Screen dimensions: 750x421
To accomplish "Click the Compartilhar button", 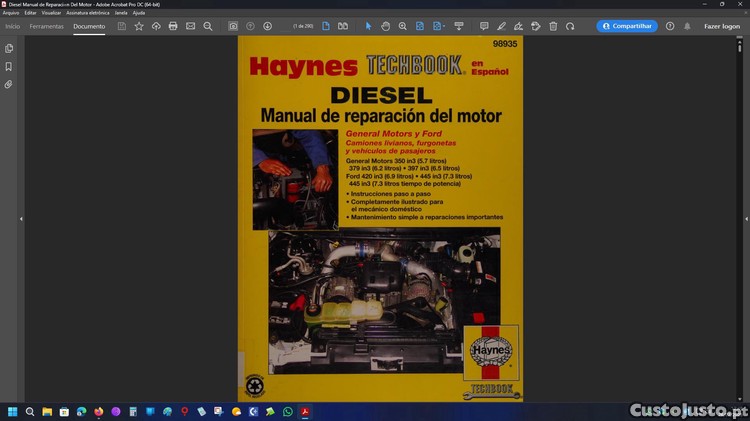I will 627,26.
